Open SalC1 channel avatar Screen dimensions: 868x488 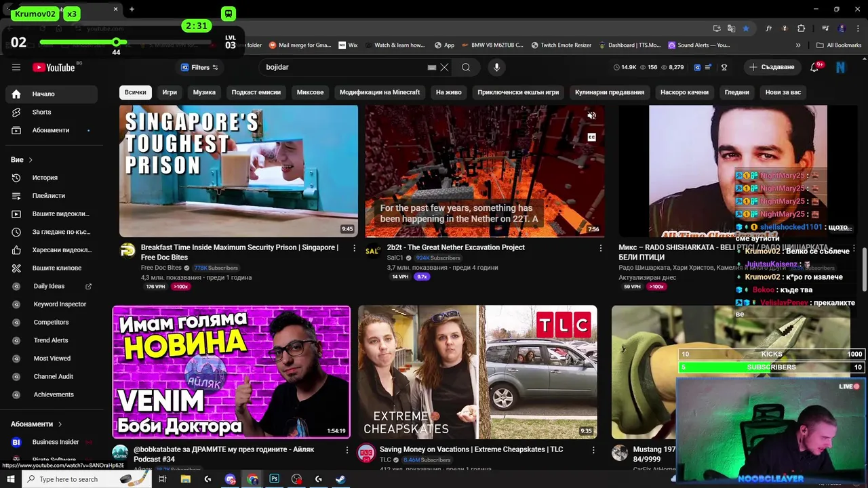click(x=372, y=251)
